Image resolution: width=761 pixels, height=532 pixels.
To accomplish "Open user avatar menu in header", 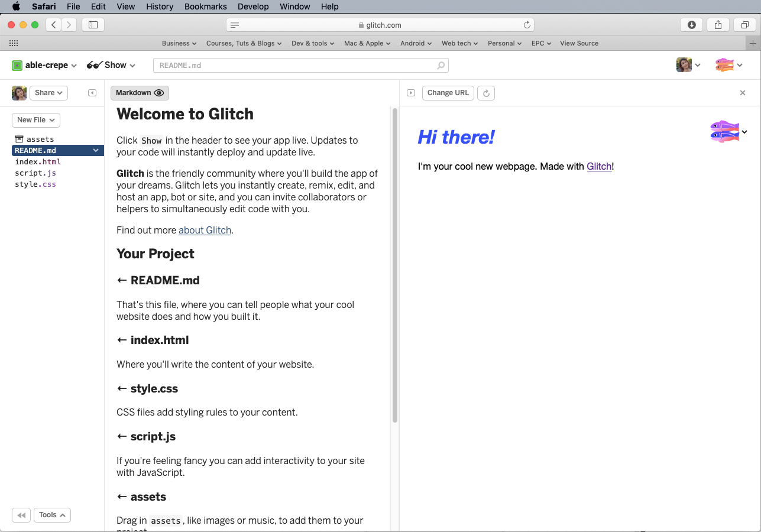I will 688,65.
